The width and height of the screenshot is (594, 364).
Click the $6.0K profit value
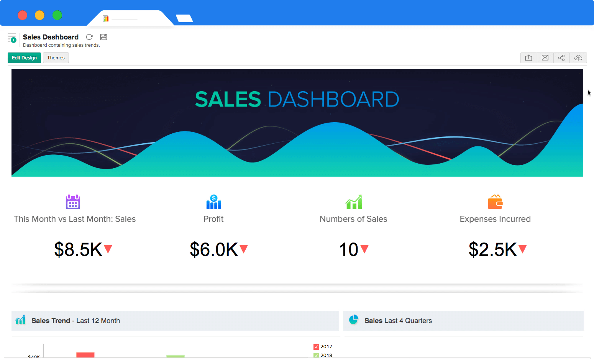pos(214,249)
